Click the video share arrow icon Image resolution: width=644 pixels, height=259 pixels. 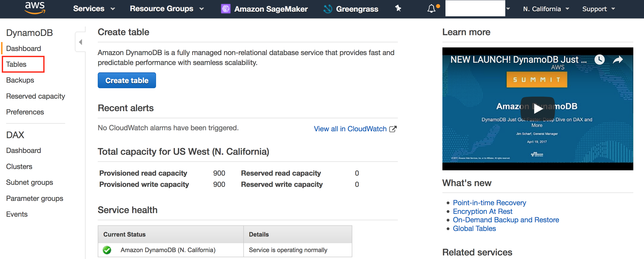[x=618, y=60]
